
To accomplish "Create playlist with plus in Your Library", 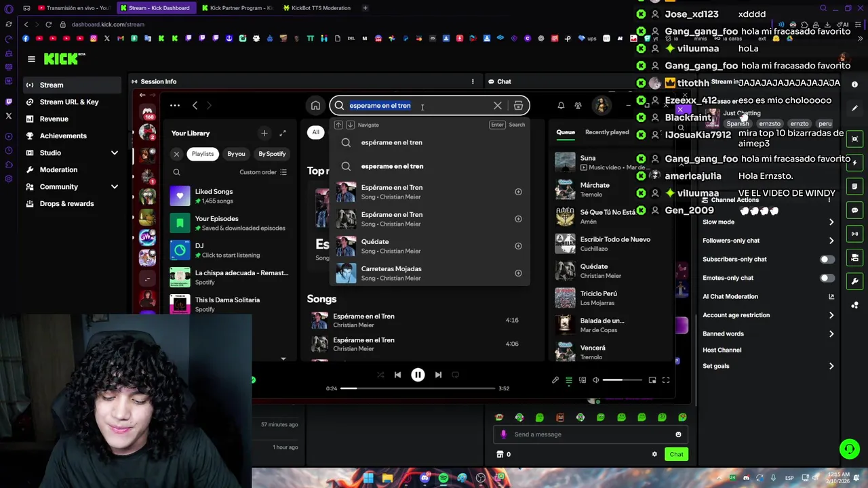I will 264,133.
